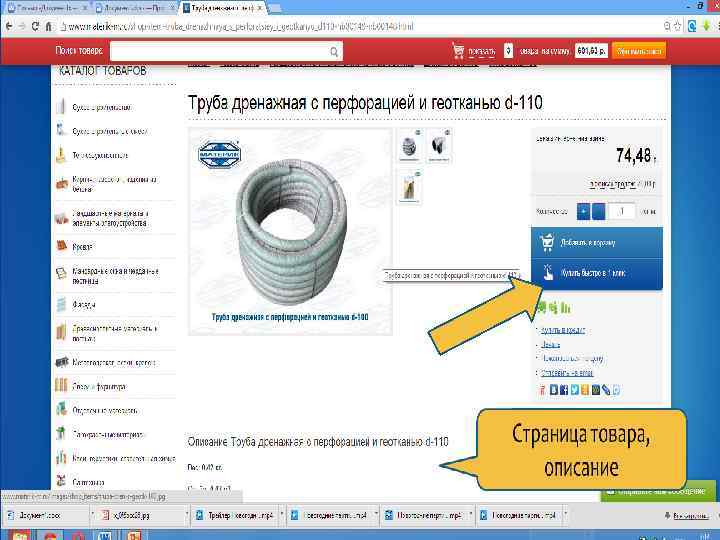720x540 pixels.
Task: Switch to the second browser tab
Action: pyautogui.click(x=134, y=8)
